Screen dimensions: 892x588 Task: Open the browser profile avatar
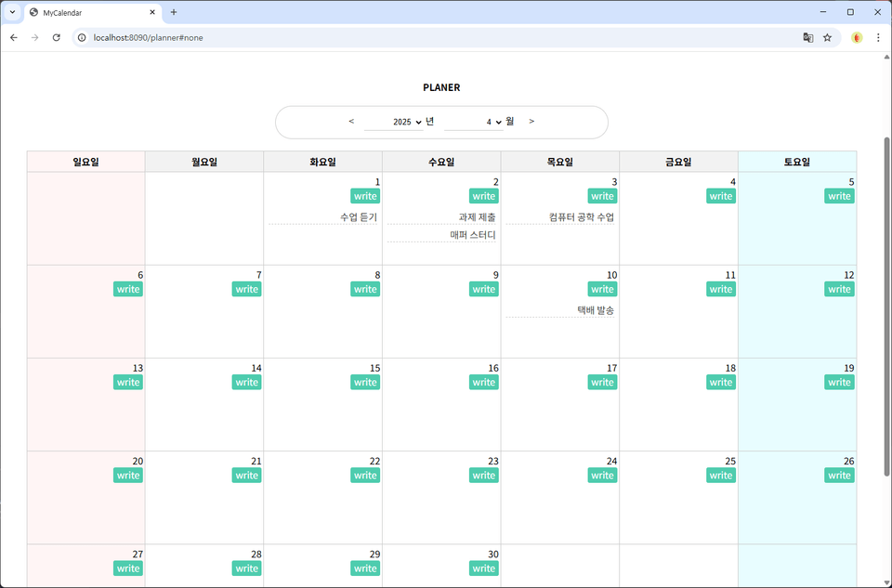coord(857,37)
